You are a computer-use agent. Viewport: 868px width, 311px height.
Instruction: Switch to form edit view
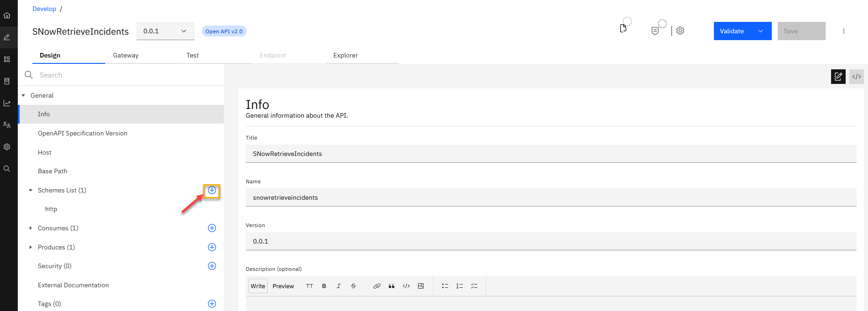point(838,77)
